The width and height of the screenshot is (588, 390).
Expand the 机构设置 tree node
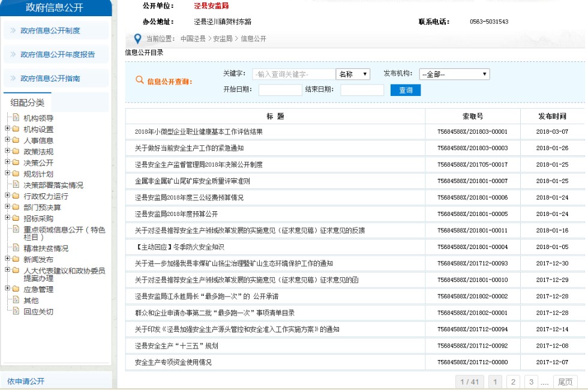(7, 128)
